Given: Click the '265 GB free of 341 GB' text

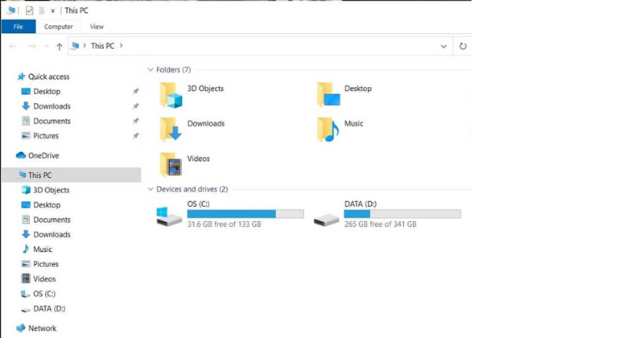Looking at the screenshot, I should [x=380, y=225].
